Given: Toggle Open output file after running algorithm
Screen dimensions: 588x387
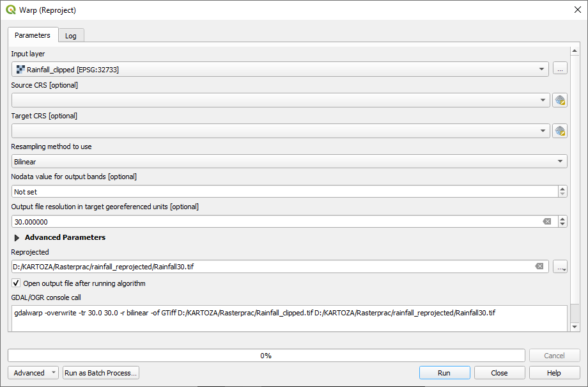Looking at the screenshot, I should (x=16, y=283).
